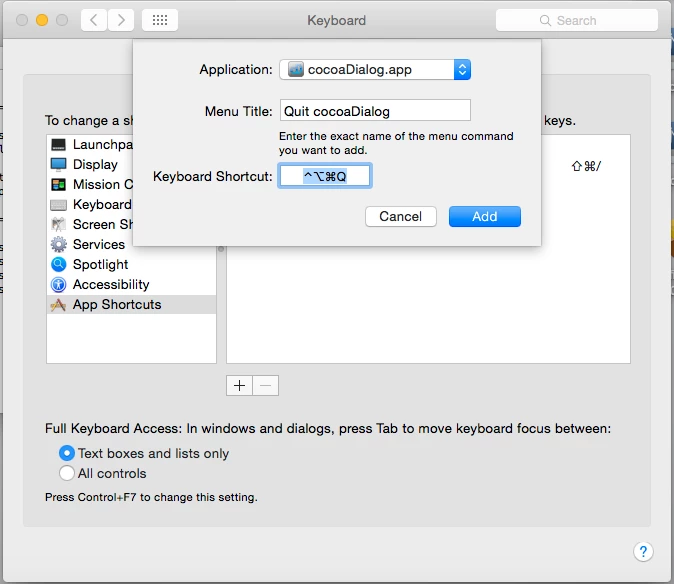Add a new shortcut with plus button
Screen dimensions: 674x584
239,385
